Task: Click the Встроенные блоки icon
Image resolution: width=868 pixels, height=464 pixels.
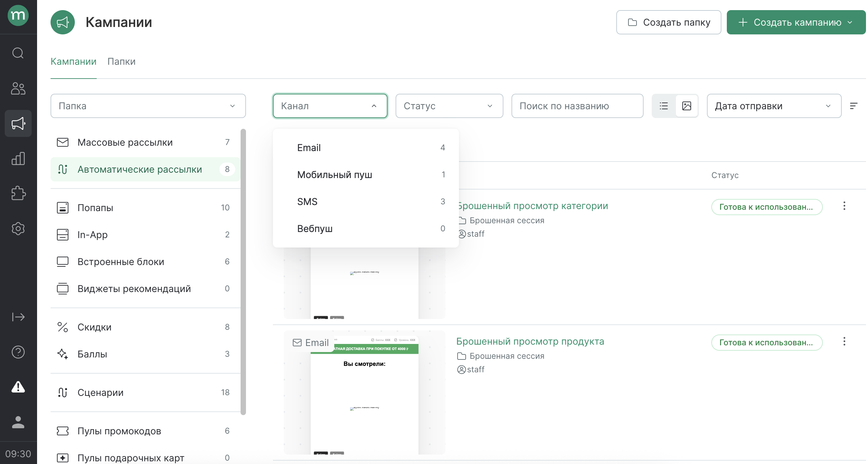Action: (63, 262)
